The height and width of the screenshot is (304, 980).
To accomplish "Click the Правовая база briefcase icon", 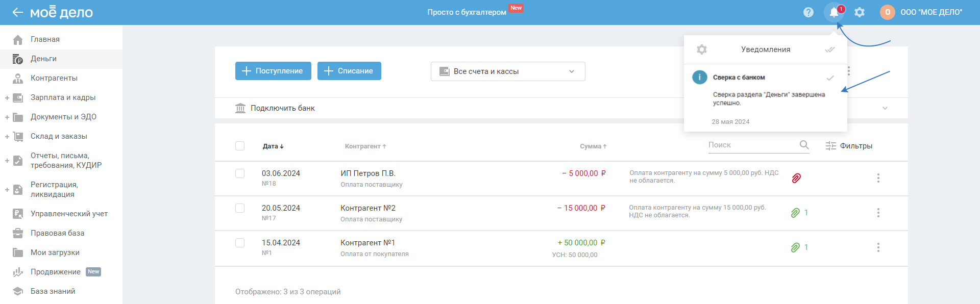I will click(18, 233).
